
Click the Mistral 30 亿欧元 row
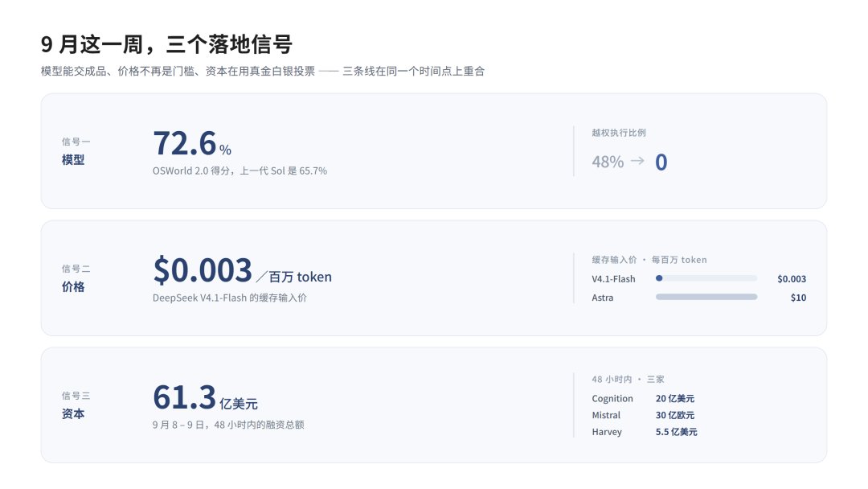[x=643, y=415]
